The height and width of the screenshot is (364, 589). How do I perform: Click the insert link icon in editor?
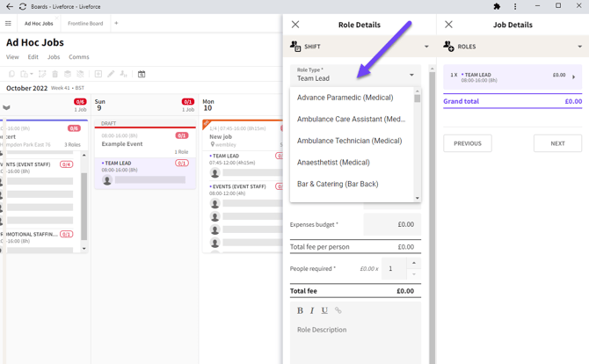338,310
